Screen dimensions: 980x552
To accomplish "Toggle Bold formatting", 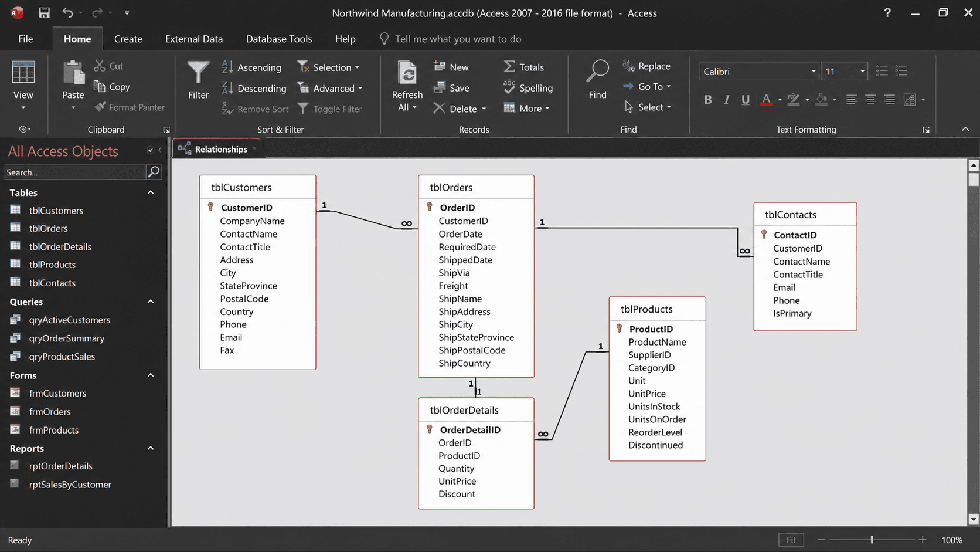I will tap(708, 100).
